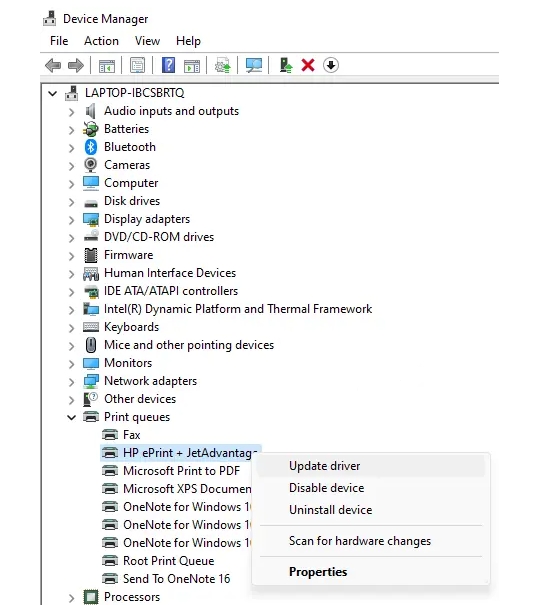Open the View menu
Viewport: 539px width, 605px height.
coord(147,41)
